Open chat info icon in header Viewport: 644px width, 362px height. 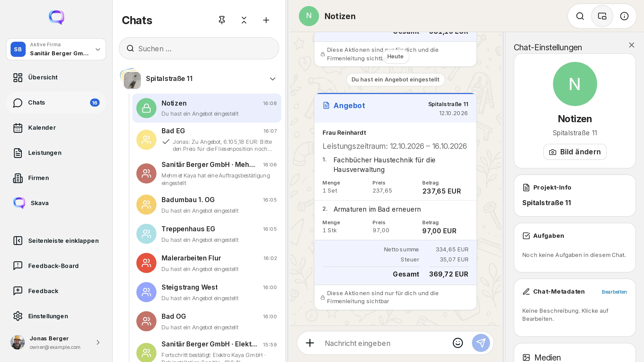[x=624, y=16]
